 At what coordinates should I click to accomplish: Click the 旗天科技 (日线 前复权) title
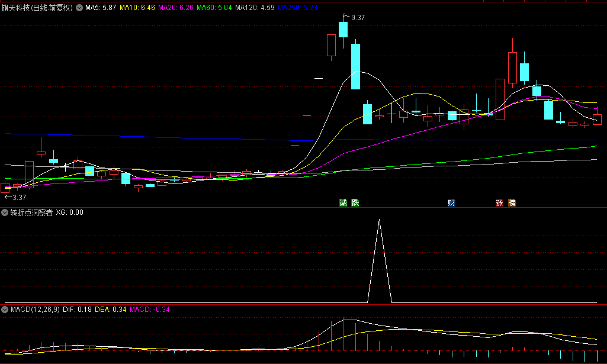(37, 8)
